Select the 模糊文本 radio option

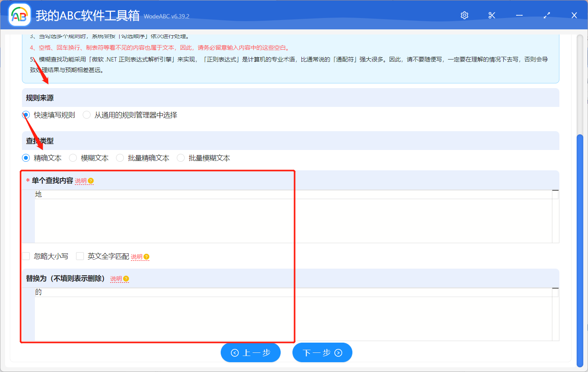(x=73, y=157)
